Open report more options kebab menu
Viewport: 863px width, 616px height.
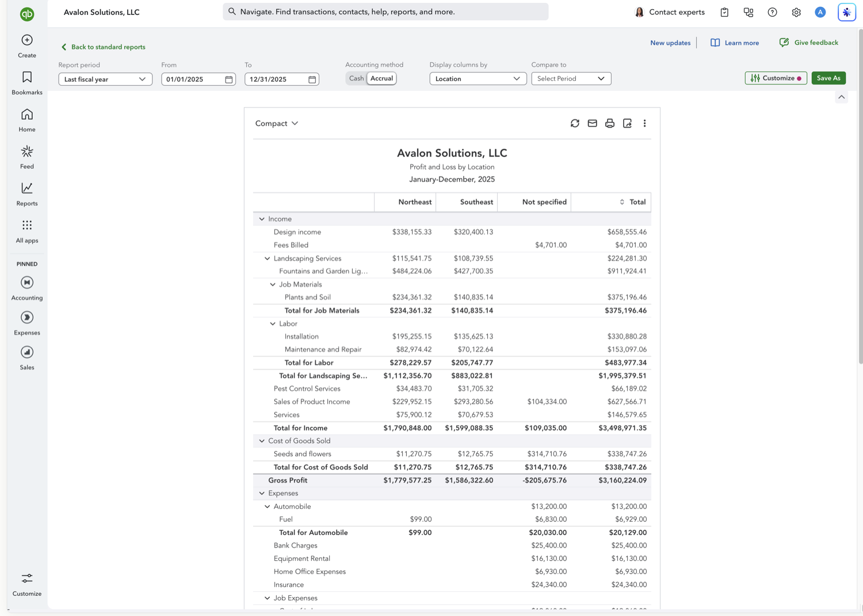click(x=644, y=123)
